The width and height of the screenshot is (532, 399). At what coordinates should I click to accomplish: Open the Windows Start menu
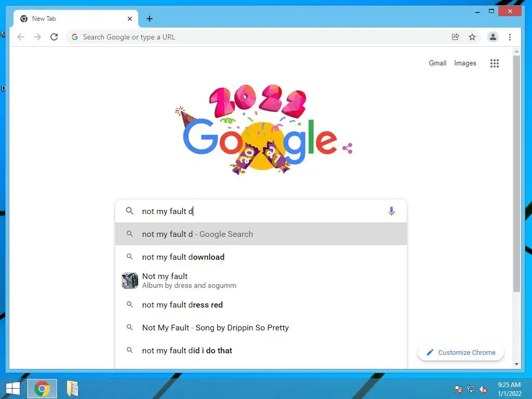[13, 389]
